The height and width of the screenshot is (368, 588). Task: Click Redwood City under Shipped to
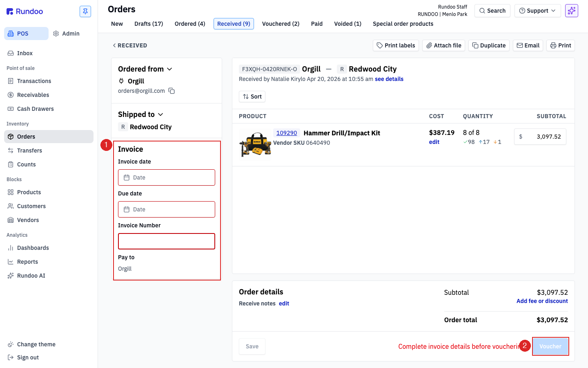pos(151,127)
